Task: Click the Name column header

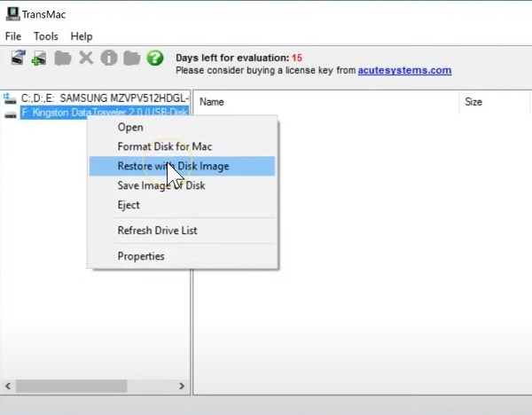Action: coord(327,102)
